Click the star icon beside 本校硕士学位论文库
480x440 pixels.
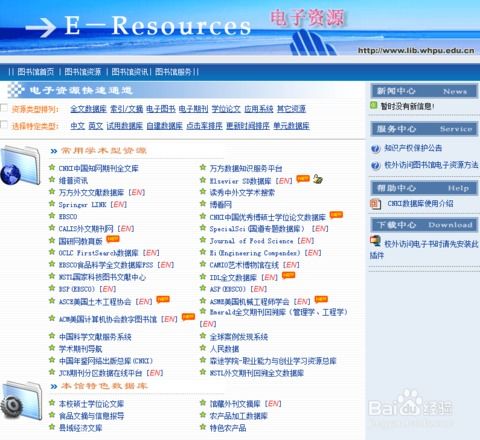(52, 403)
